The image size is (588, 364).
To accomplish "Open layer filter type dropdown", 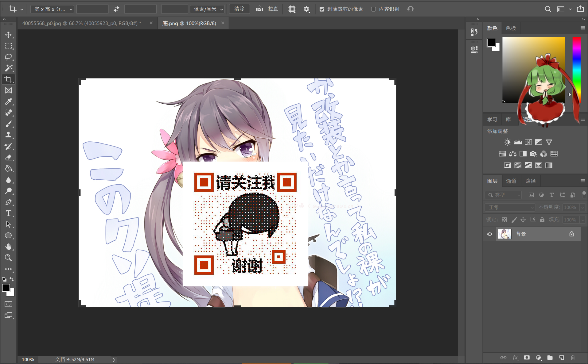I will pyautogui.click(x=504, y=195).
